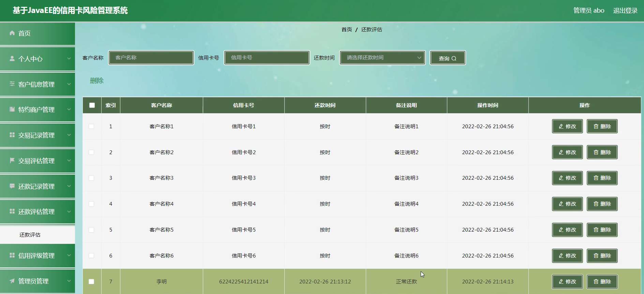
Task: Click the 信用卡号 column header
Action: click(x=243, y=105)
